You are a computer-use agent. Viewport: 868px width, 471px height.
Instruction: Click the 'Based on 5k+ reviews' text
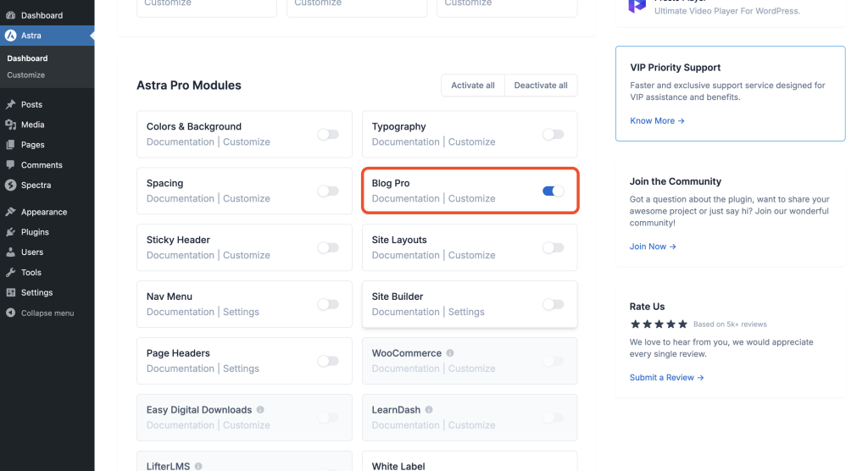(x=730, y=324)
